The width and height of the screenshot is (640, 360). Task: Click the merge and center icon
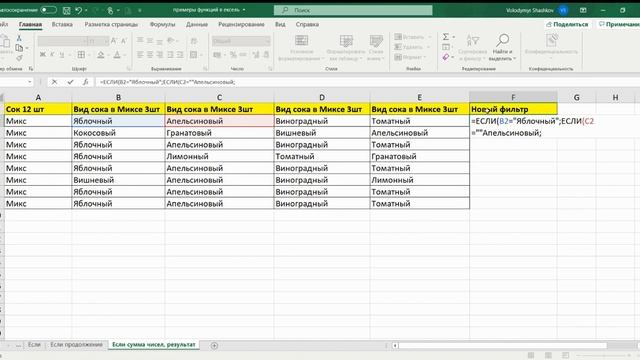tap(193, 54)
